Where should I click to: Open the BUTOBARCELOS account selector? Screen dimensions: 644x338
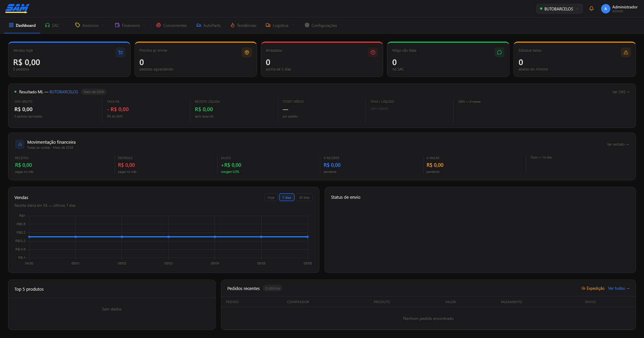559,9
